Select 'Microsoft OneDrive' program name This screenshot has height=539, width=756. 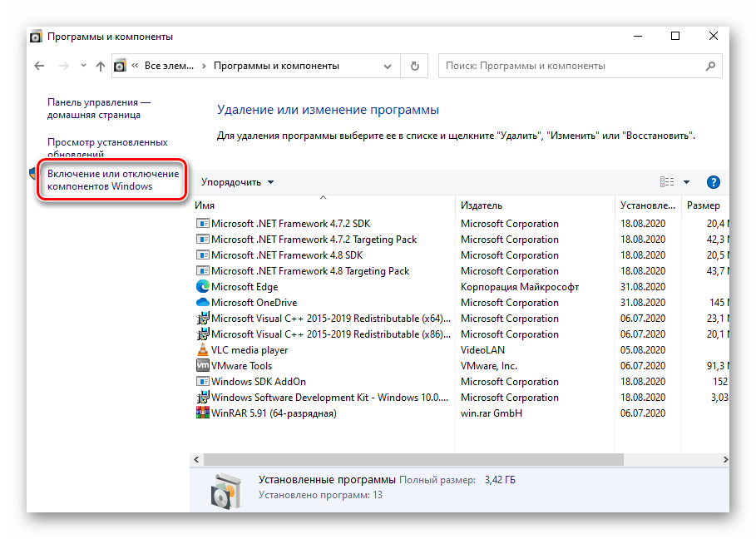254,303
